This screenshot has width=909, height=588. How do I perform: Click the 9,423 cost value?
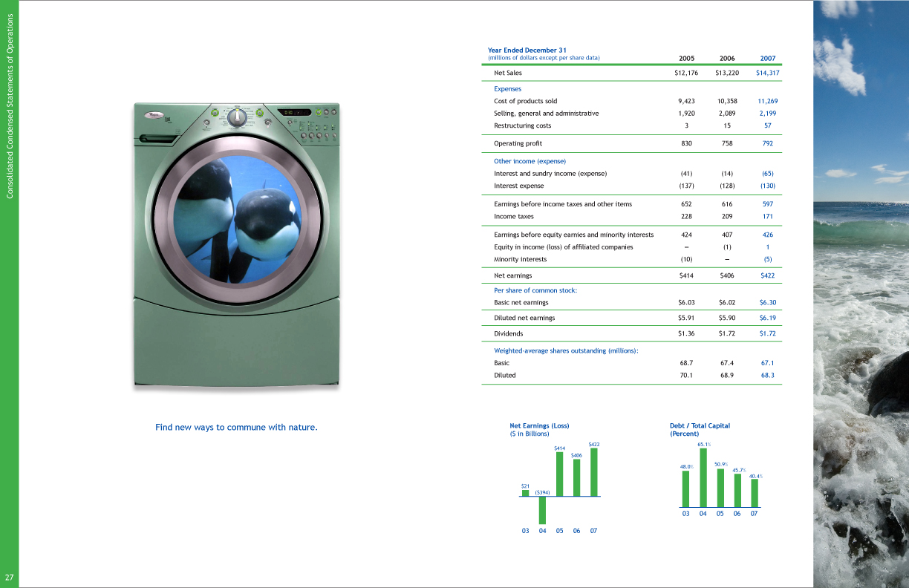[x=687, y=101]
